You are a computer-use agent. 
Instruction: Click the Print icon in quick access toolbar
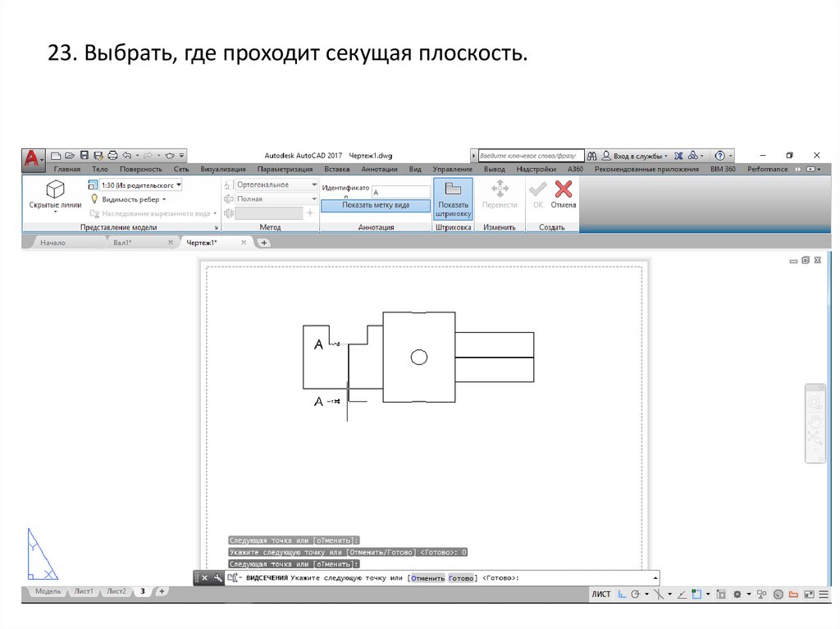tap(112, 155)
